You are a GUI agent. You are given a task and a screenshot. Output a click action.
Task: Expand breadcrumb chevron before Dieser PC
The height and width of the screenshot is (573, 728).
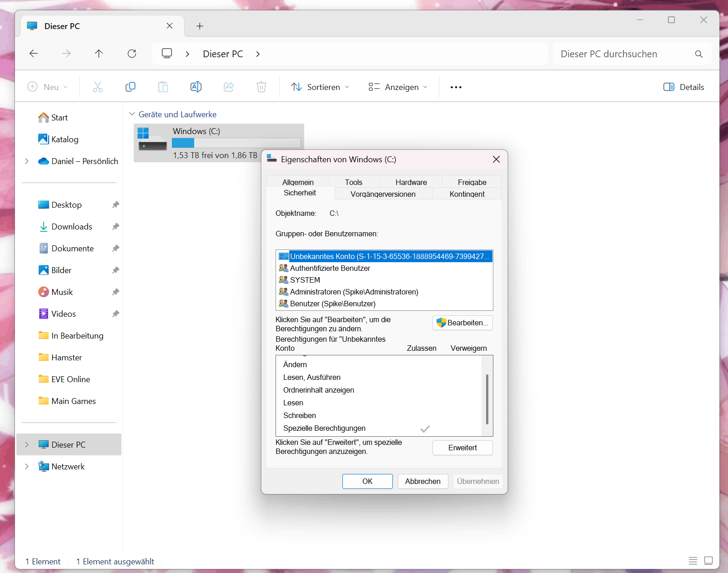pos(187,54)
